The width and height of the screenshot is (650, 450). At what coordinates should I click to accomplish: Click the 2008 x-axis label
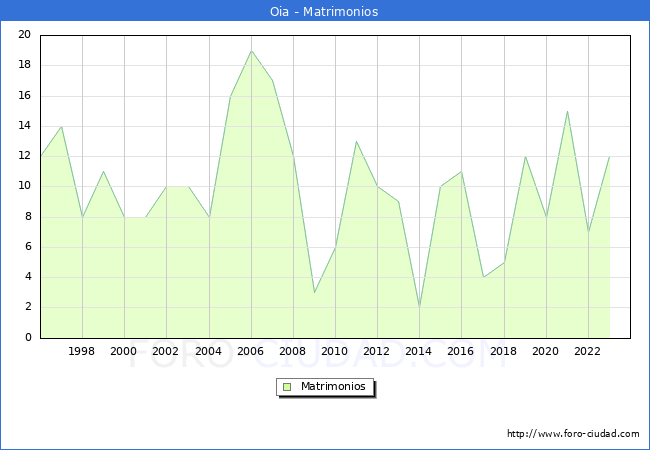pos(293,352)
